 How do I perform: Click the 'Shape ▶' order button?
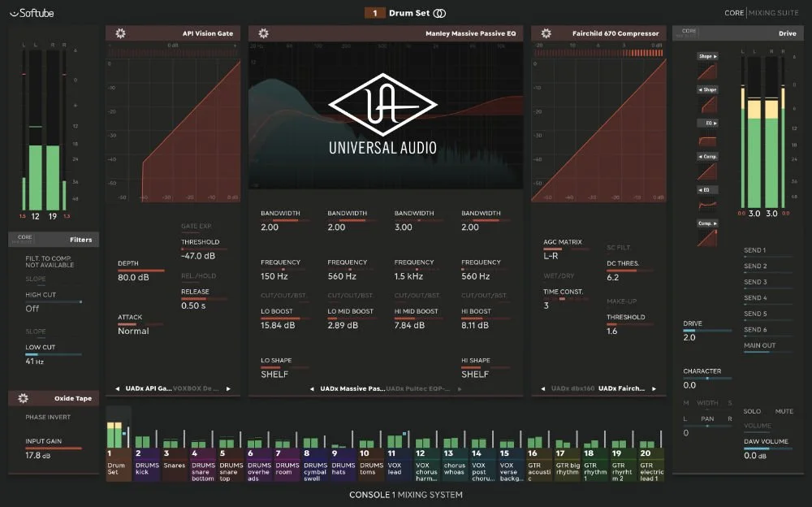tap(707, 56)
